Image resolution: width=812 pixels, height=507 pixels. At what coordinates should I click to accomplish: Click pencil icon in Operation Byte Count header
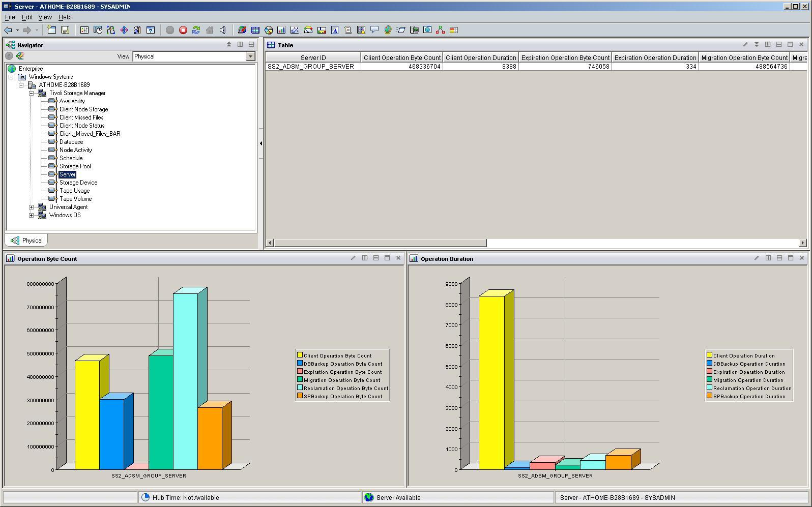(x=353, y=258)
